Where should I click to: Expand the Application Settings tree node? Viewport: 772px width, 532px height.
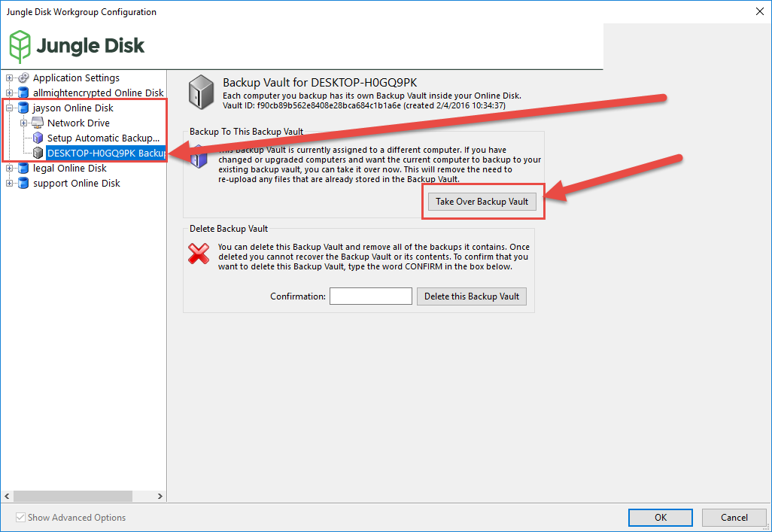coord(9,78)
